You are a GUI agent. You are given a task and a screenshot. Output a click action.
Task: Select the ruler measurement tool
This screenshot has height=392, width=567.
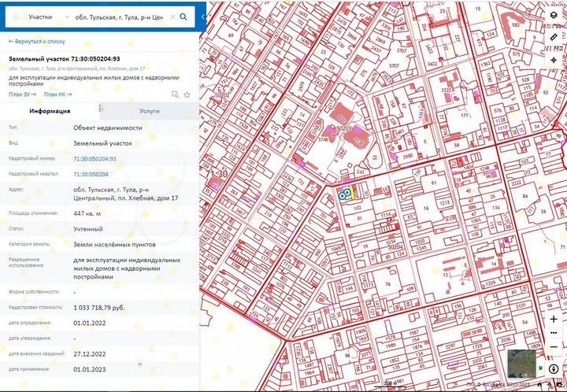click(x=554, y=37)
